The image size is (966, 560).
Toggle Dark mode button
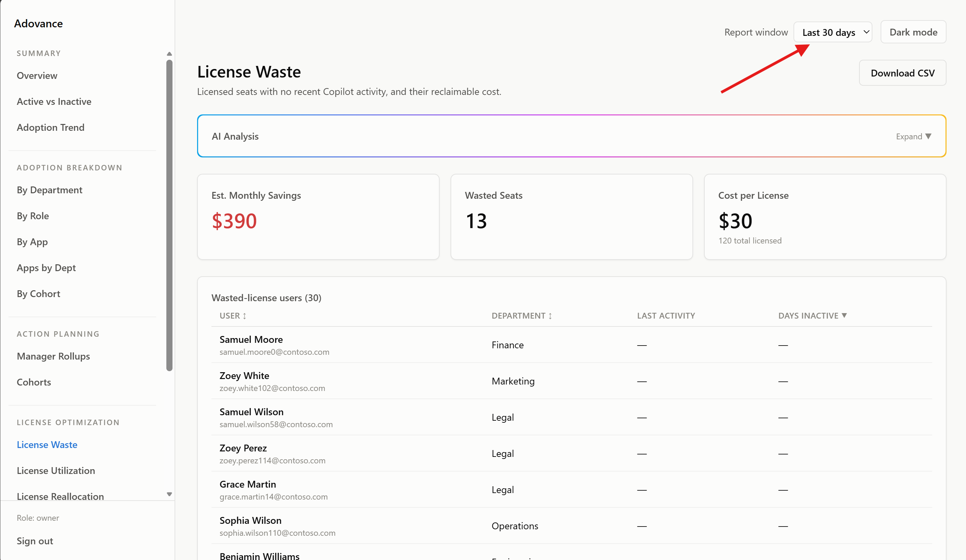913,32
